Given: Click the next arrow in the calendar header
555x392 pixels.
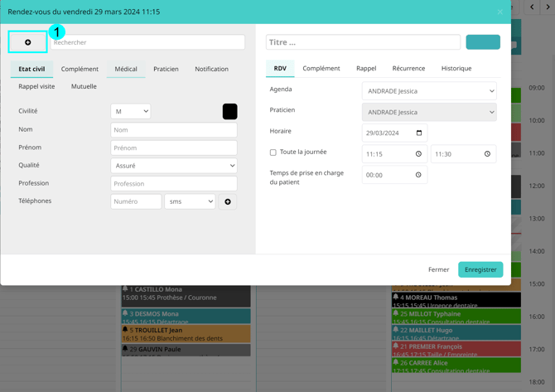Looking at the screenshot, I should coord(547,7).
